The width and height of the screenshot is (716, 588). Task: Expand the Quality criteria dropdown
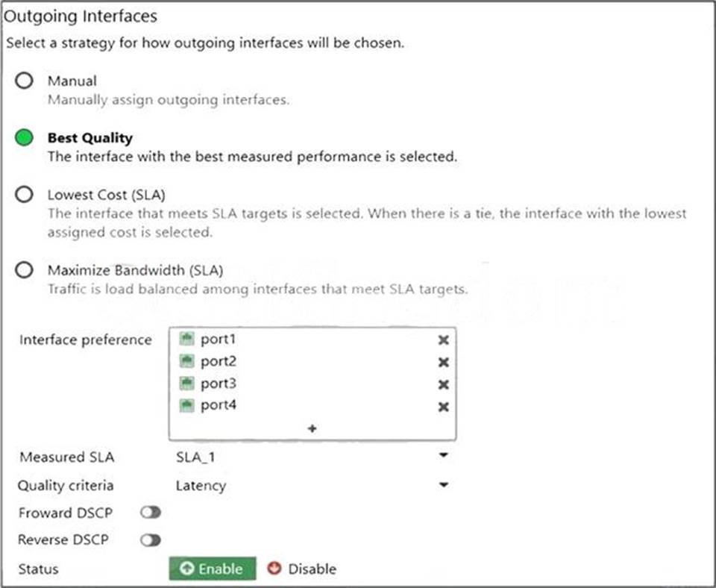(x=443, y=485)
